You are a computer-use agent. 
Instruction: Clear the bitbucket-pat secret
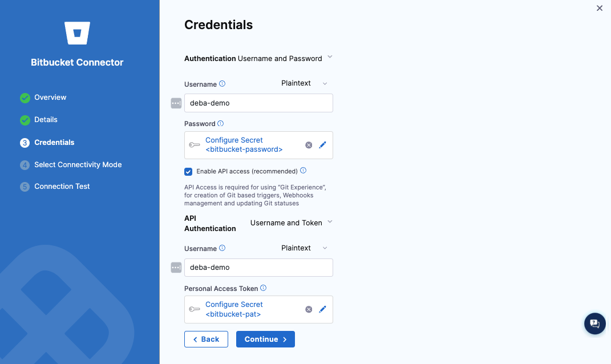[x=309, y=309]
